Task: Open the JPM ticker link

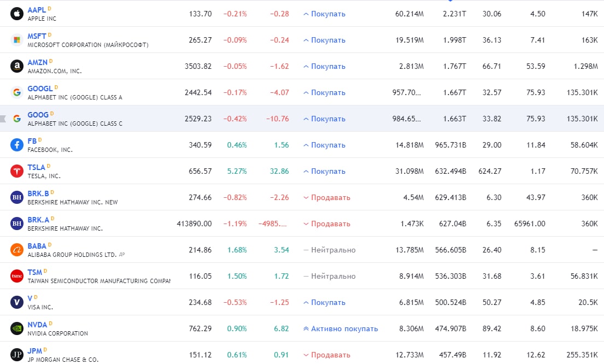Action: 34,351
